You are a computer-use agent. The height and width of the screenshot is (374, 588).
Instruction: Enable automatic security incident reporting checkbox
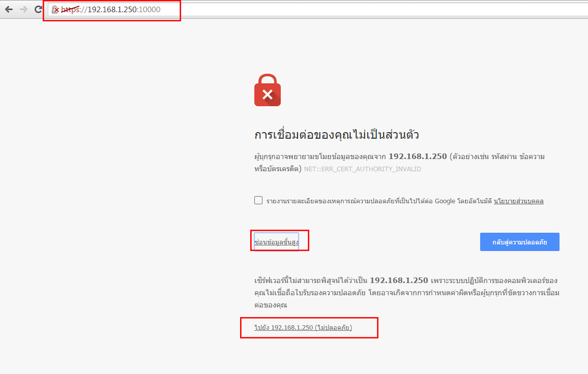(x=258, y=200)
